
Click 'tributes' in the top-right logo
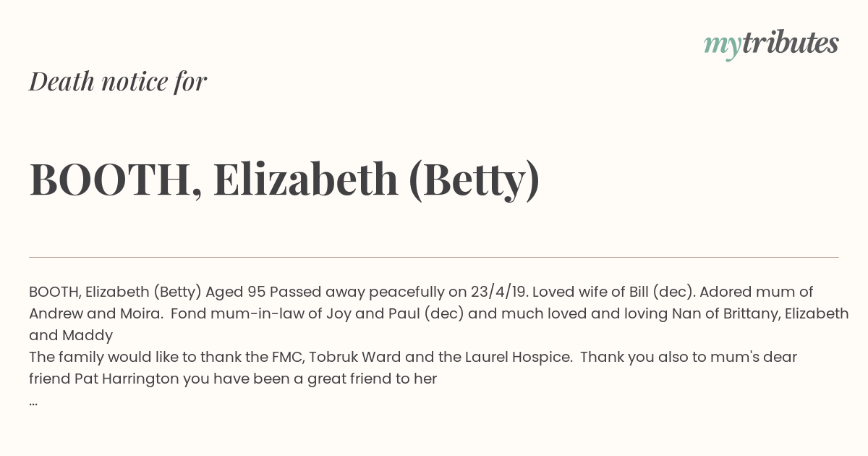[x=790, y=43]
